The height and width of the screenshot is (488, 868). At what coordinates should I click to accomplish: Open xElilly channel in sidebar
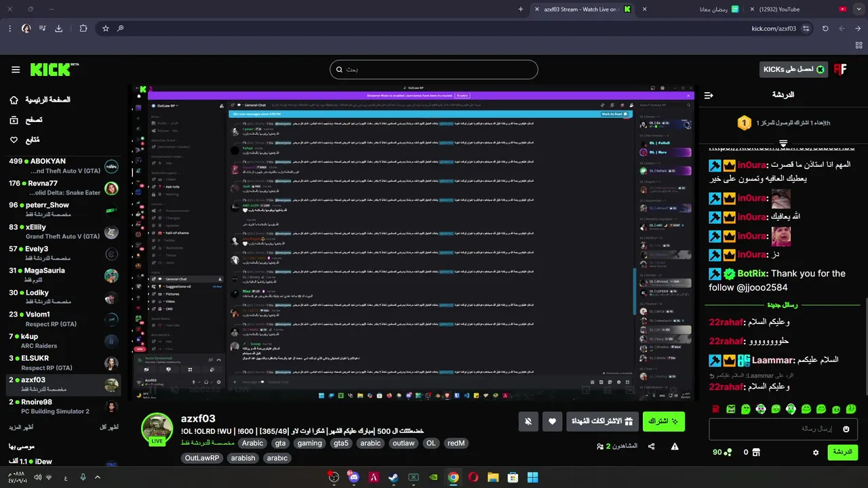(x=64, y=232)
